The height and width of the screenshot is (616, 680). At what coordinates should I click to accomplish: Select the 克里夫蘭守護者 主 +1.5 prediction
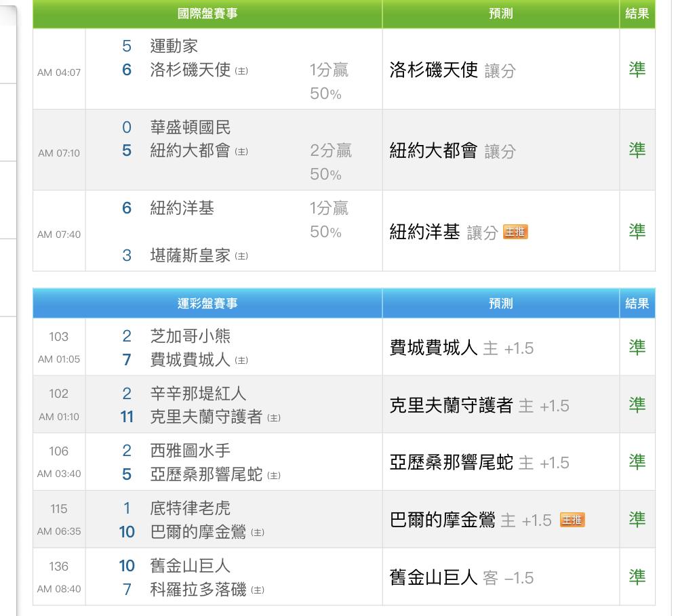(x=479, y=405)
